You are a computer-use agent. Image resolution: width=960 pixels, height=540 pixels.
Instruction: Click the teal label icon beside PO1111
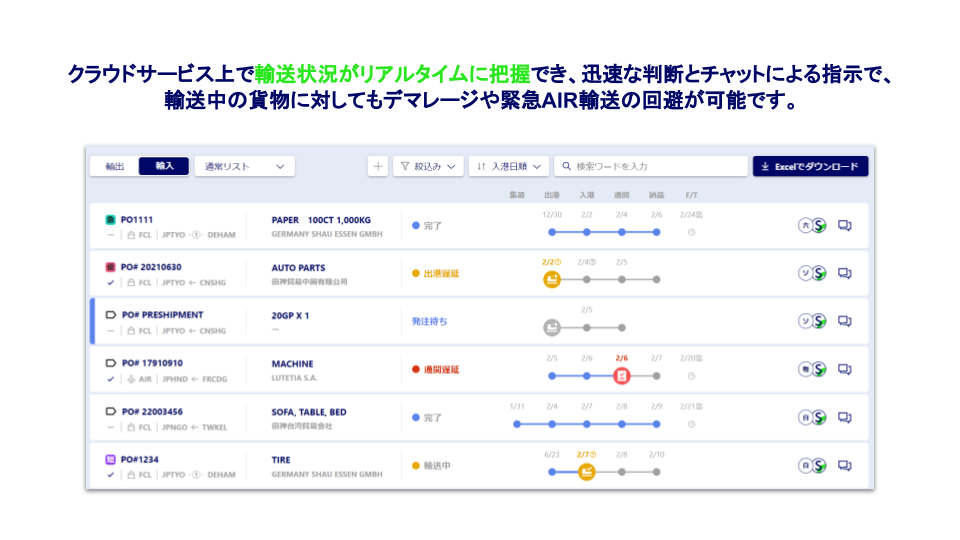[x=110, y=219]
